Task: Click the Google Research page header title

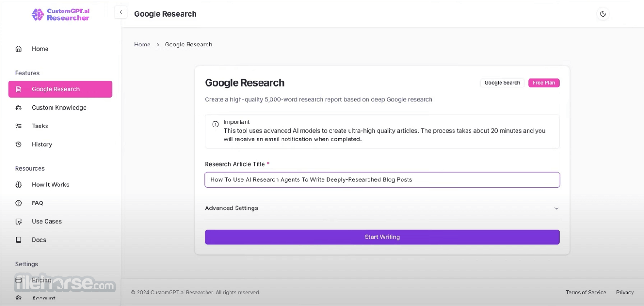Action: pyautogui.click(x=165, y=14)
